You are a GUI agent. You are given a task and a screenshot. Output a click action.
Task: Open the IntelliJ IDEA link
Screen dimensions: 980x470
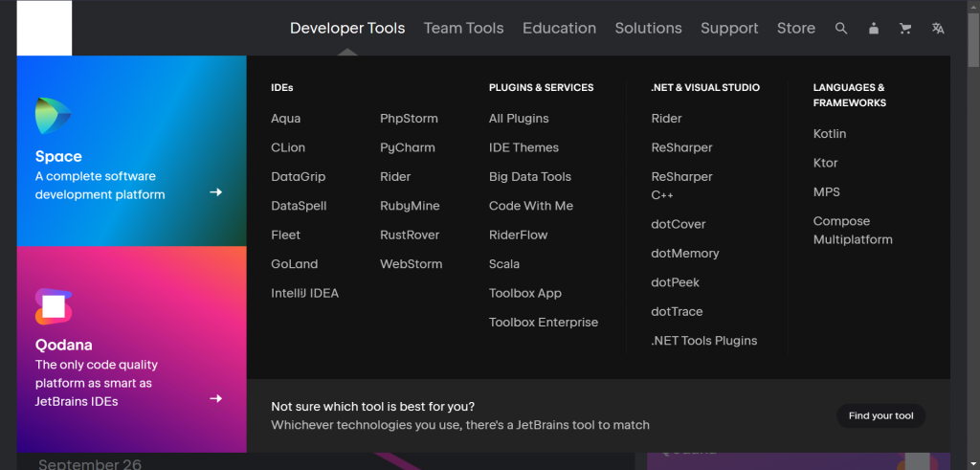click(304, 293)
